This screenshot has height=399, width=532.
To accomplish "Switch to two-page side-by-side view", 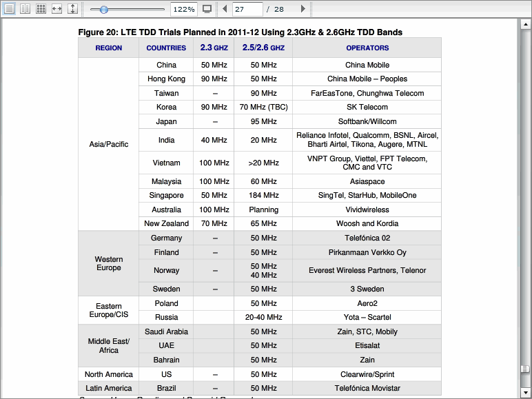I will [25, 8].
